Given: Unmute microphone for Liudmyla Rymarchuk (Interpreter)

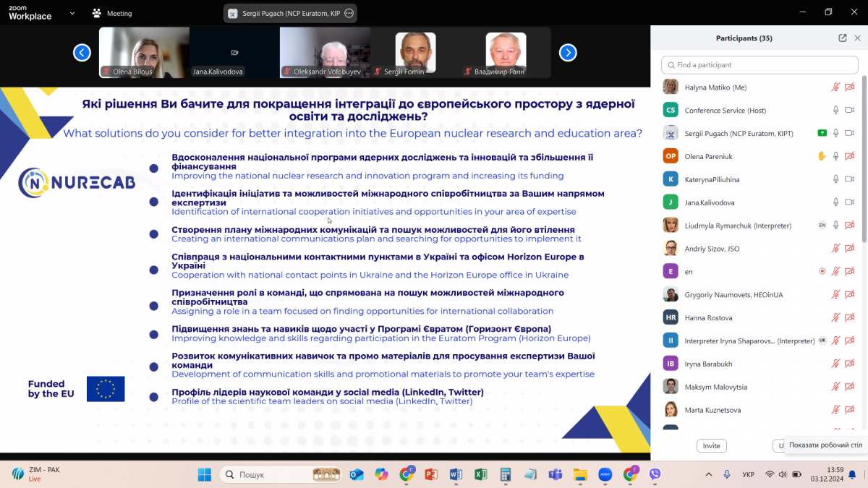Looking at the screenshot, I should click(x=835, y=225).
